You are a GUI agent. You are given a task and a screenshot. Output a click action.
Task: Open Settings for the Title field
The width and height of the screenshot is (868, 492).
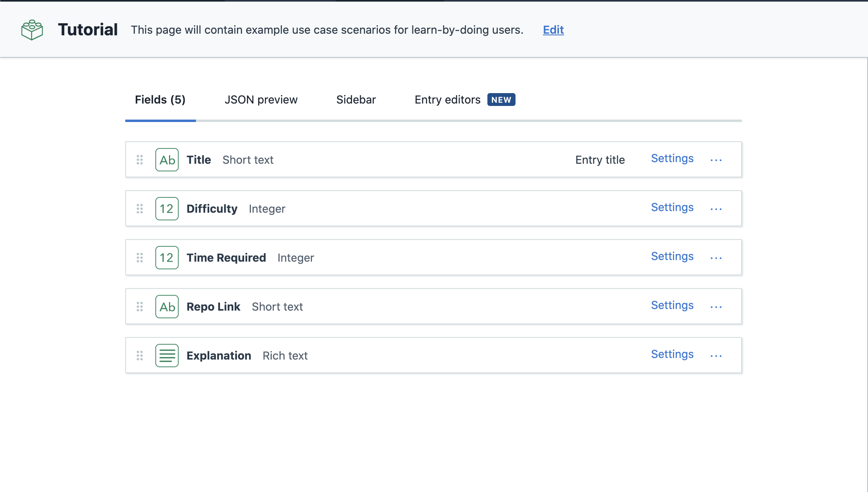(672, 158)
